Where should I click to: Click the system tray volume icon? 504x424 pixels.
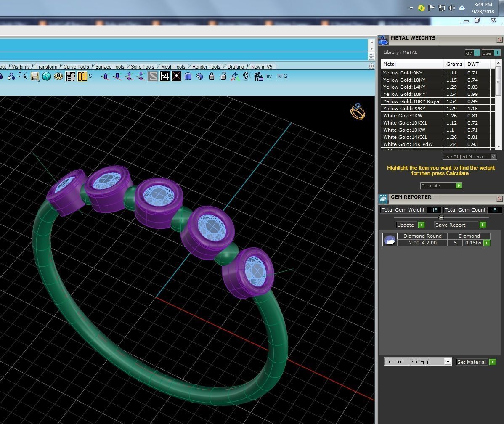[x=451, y=8]
